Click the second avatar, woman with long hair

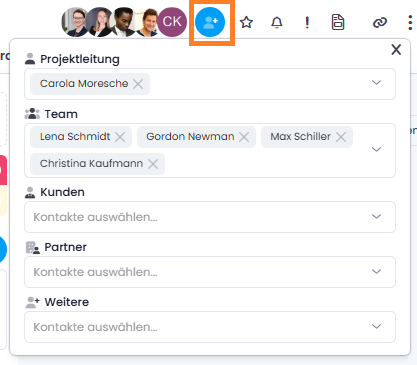(99, 22)
